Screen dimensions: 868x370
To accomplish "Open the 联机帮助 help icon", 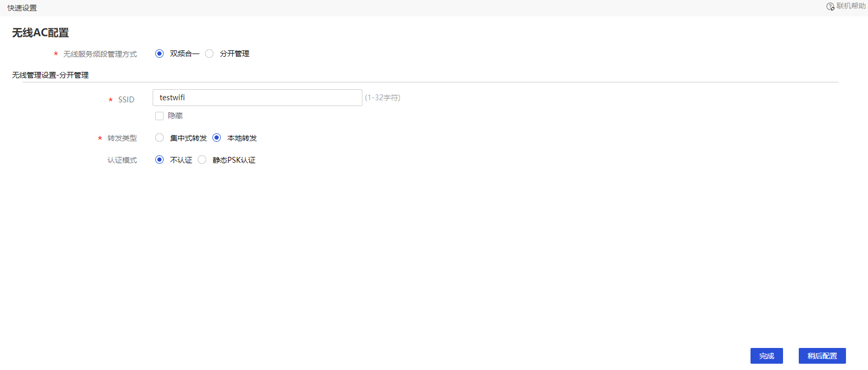I will tap(830, 6).
